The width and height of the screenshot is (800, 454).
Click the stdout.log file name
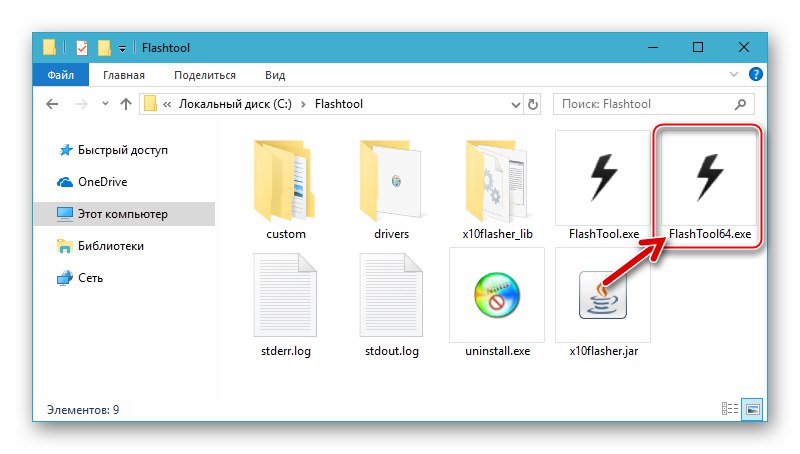click(x=392, y=351)
